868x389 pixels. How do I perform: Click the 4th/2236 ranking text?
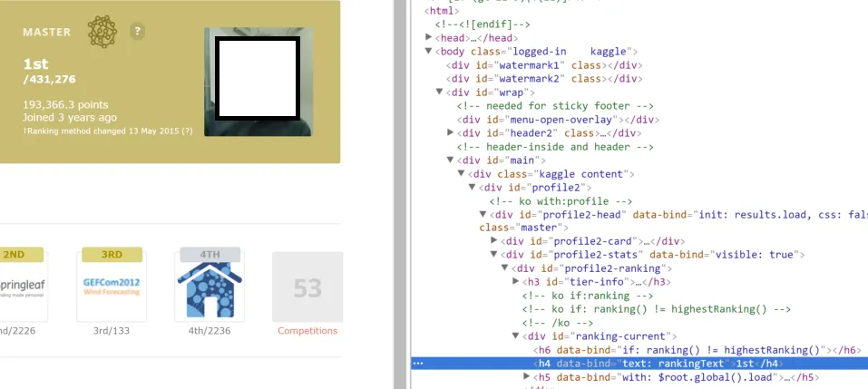click(210, 331)
